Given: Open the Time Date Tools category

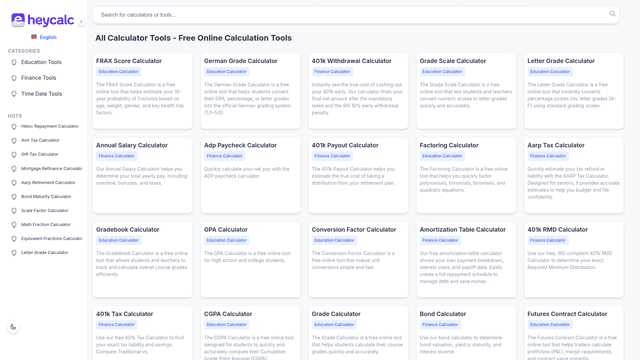Looking at the screenshot, I should click(x=42, y=93).
